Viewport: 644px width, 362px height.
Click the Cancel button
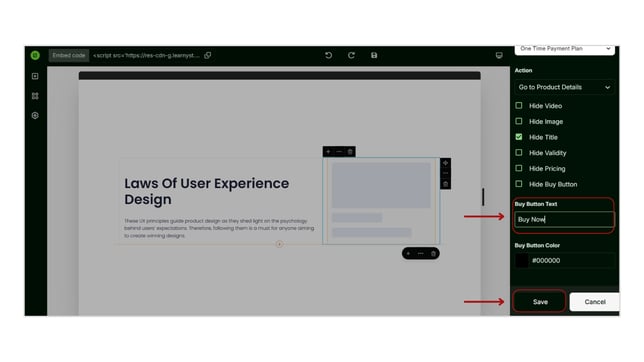coord(595,302)
